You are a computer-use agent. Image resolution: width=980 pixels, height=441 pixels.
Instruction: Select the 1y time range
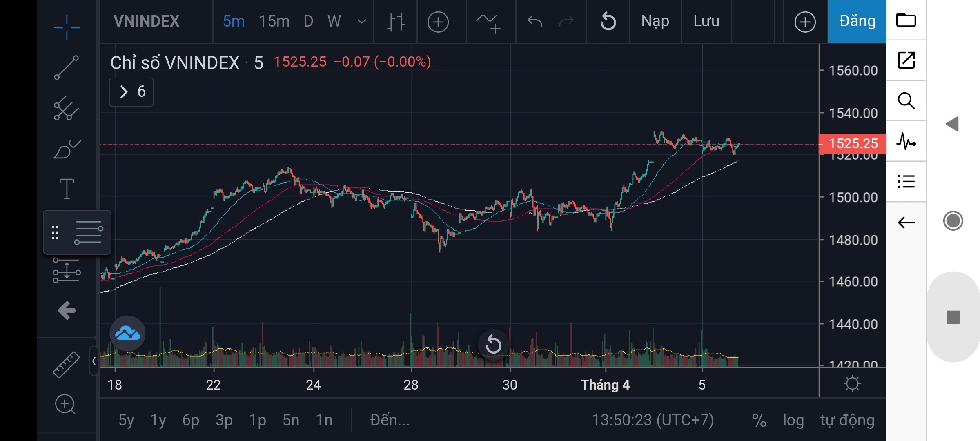(x=158, y=420)
